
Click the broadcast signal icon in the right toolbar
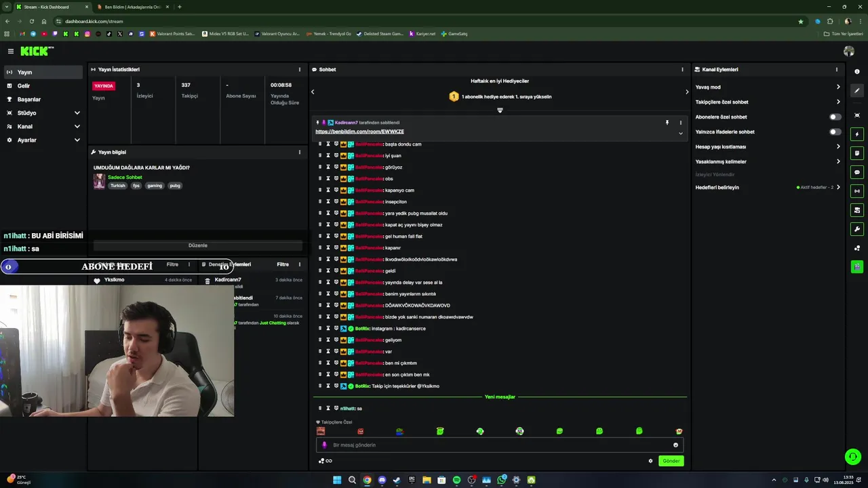point(857,191)
